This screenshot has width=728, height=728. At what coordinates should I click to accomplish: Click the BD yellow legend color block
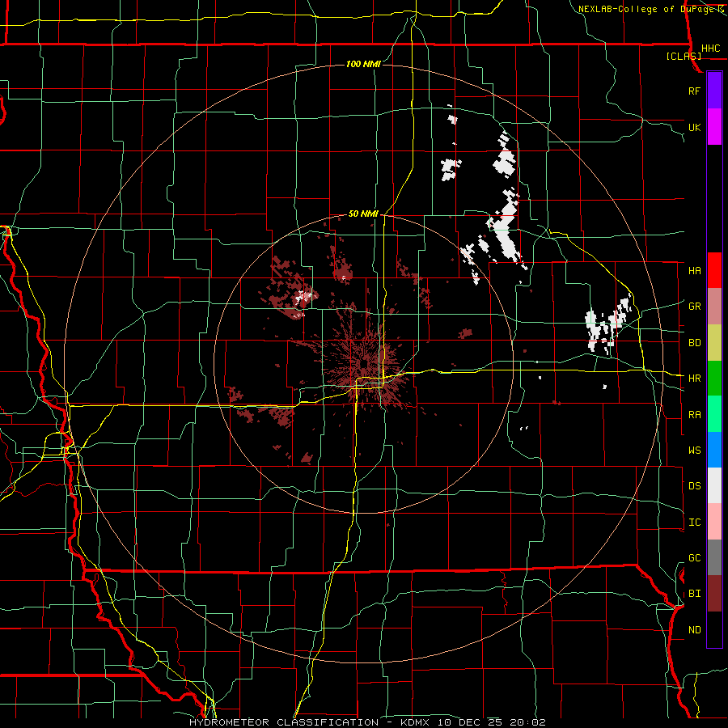(x=714, y=343)
